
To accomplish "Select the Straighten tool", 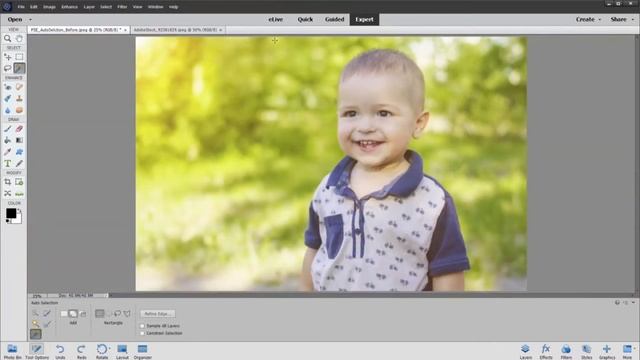I will coord(19,193).
